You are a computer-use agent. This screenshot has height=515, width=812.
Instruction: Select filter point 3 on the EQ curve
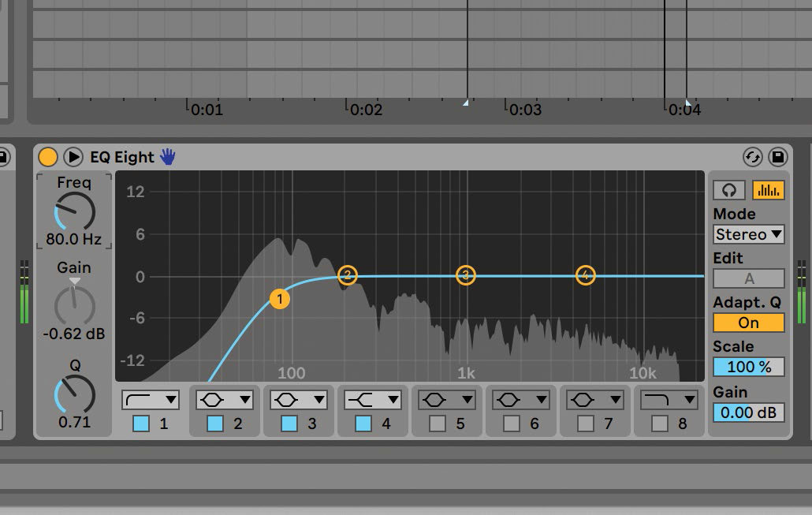click(x=466, y=275)
